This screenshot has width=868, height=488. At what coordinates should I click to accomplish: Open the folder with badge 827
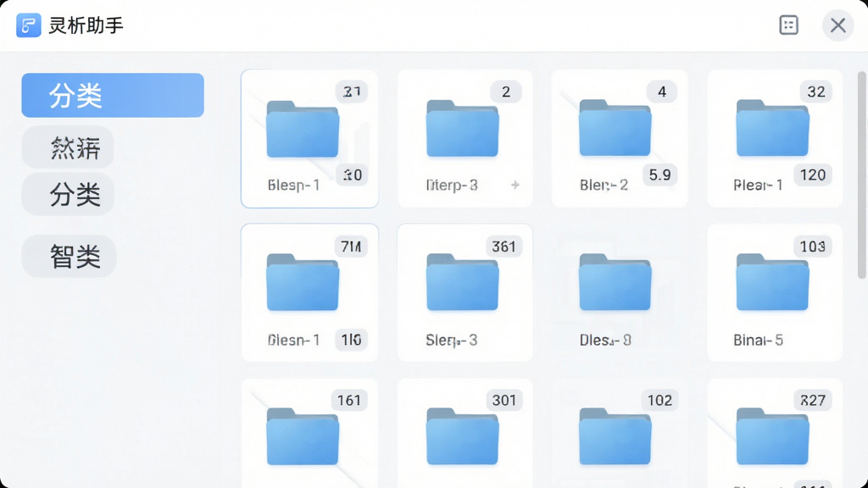click(775, 433)
